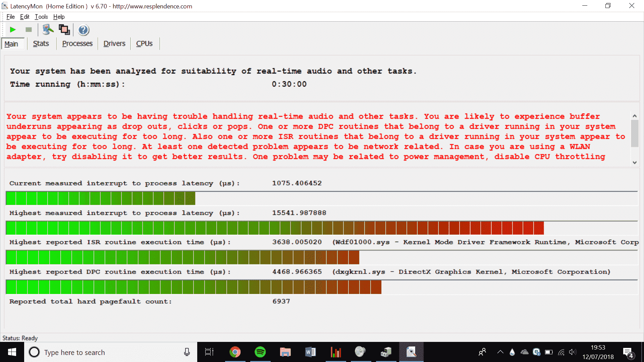The height and width of the screenshot is (362, 644).
Task: Click the search box microphone icon
Action: [x=187, y=352]
